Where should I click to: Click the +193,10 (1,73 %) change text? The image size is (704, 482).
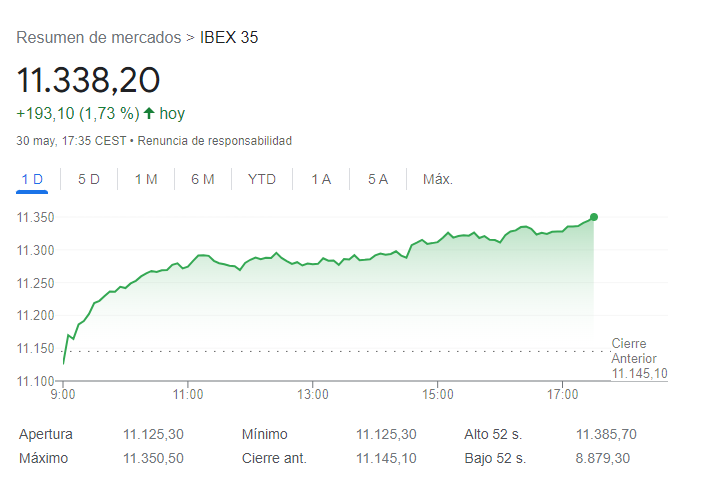[77, 114]
